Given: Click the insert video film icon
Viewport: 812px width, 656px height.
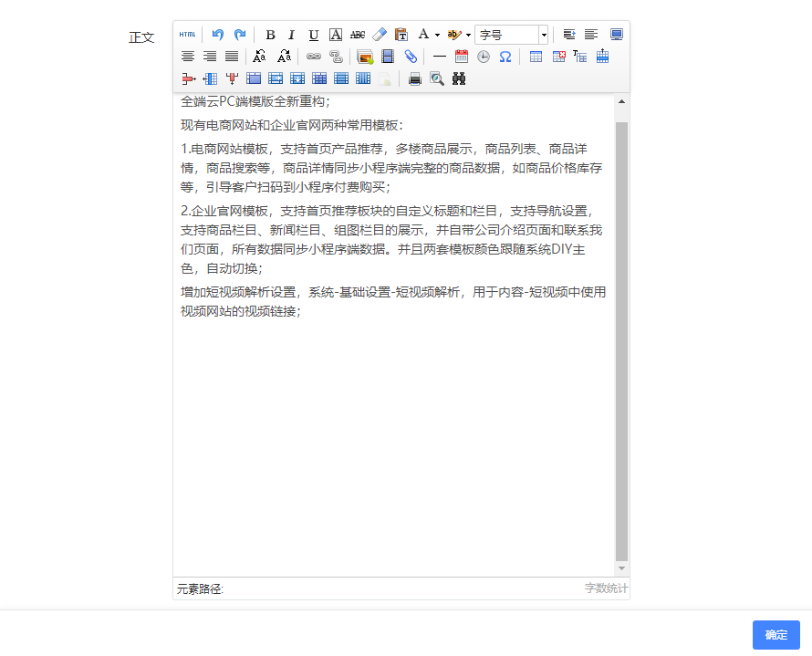Looking at the screenshot, I should [388, 57].
